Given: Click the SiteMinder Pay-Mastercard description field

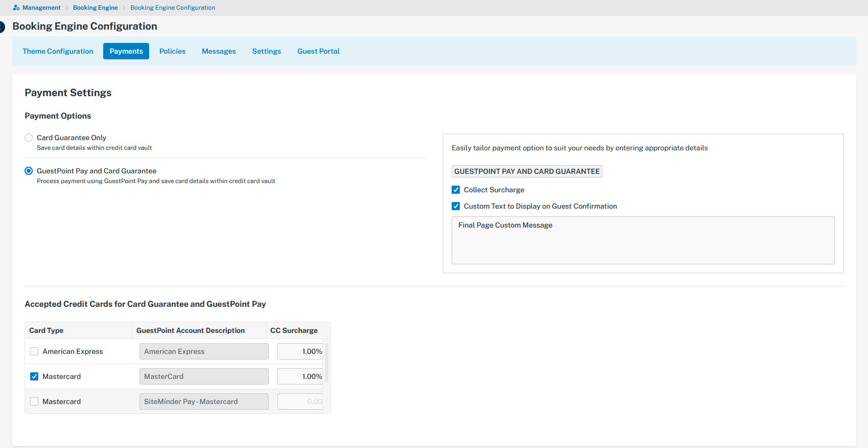Looking at the screenshot, I should (204, 401).
